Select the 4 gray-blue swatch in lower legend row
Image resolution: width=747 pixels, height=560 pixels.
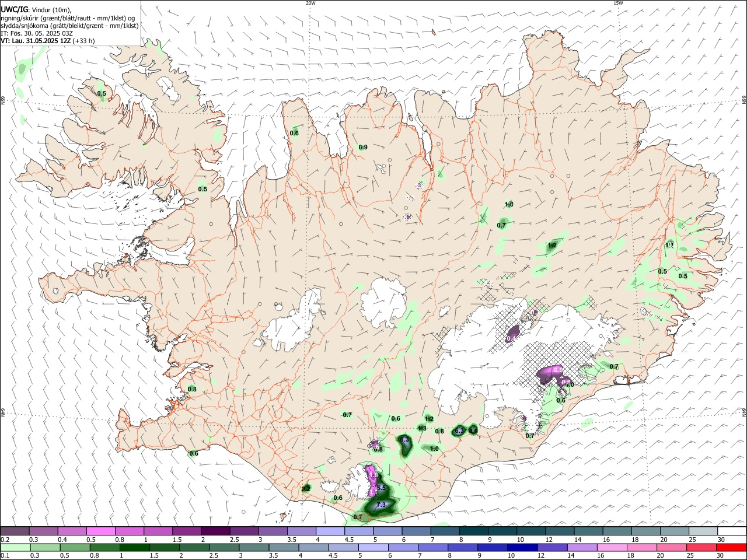314,547
